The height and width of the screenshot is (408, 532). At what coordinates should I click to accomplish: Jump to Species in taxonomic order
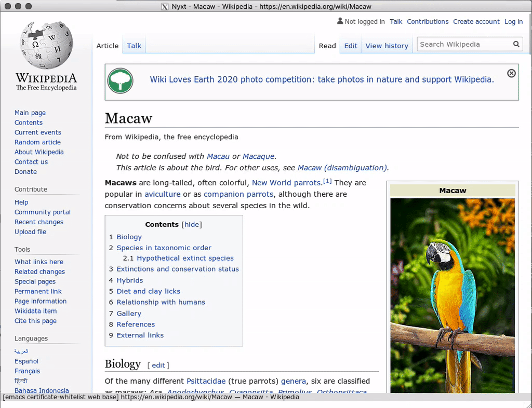(x=164, y=248)
